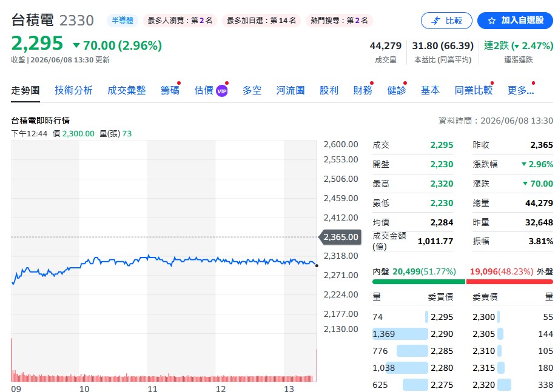Screen dimensions: 558x392
Task: Click the VIP badge on 估價
Action: (x=222, y=91)
